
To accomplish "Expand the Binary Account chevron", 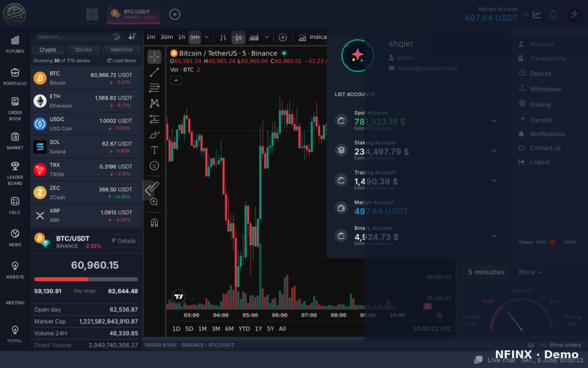I will click(494, 236).
